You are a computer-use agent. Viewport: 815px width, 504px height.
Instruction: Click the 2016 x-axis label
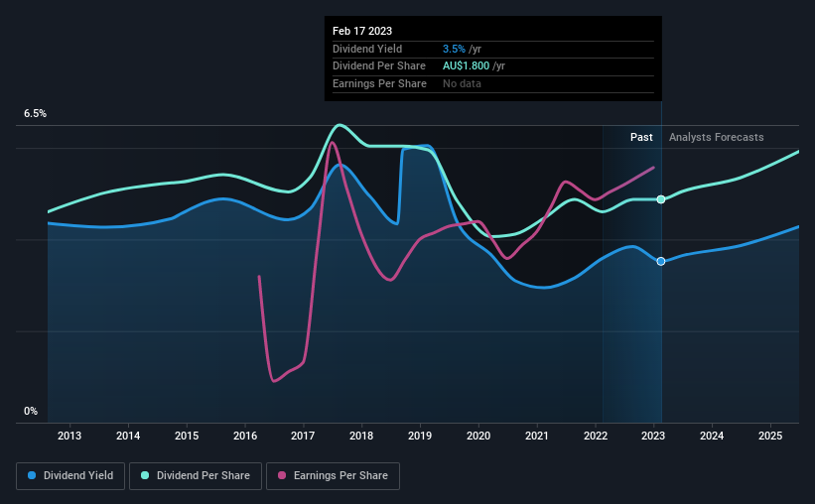(245, 436)
